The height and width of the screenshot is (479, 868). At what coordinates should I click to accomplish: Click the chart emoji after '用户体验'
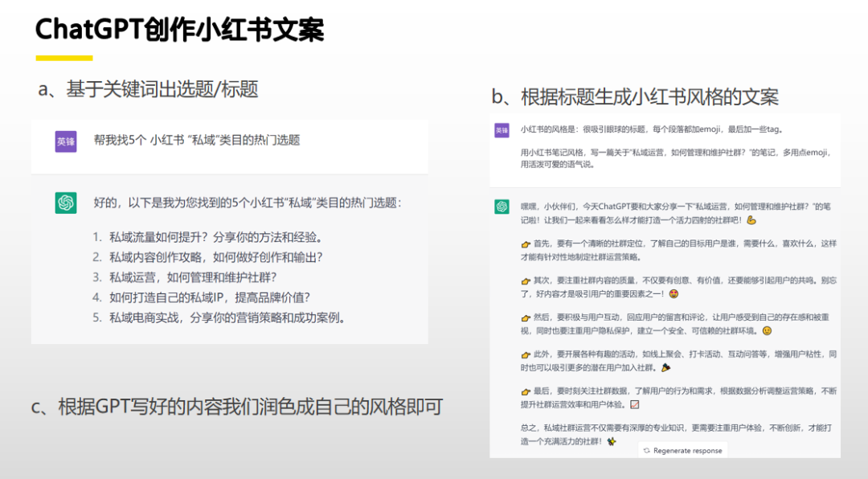tap(635, 404)
